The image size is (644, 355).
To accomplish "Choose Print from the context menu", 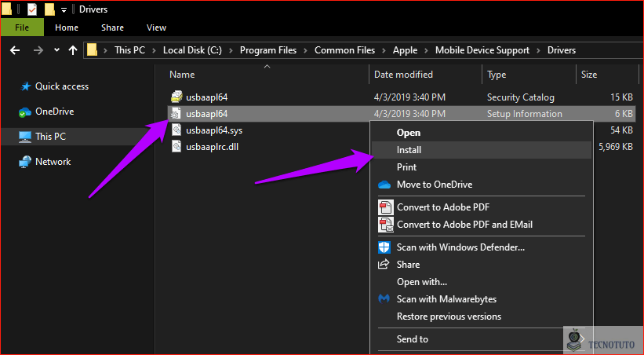I will pos(482,167).
